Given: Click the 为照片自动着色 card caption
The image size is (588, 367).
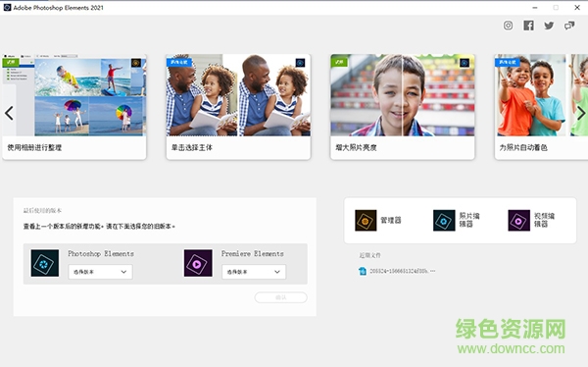Looking at the screenshot, I should 523,147.
